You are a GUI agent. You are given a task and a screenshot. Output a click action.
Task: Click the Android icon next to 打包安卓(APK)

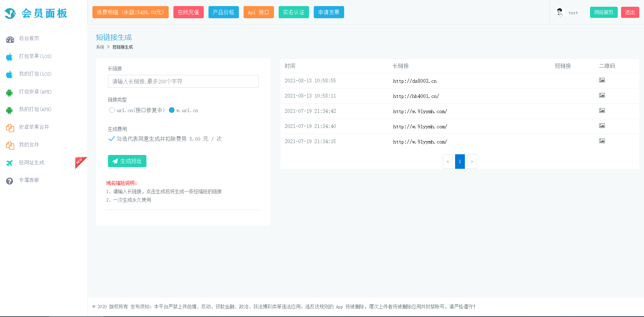click(9, 93)
